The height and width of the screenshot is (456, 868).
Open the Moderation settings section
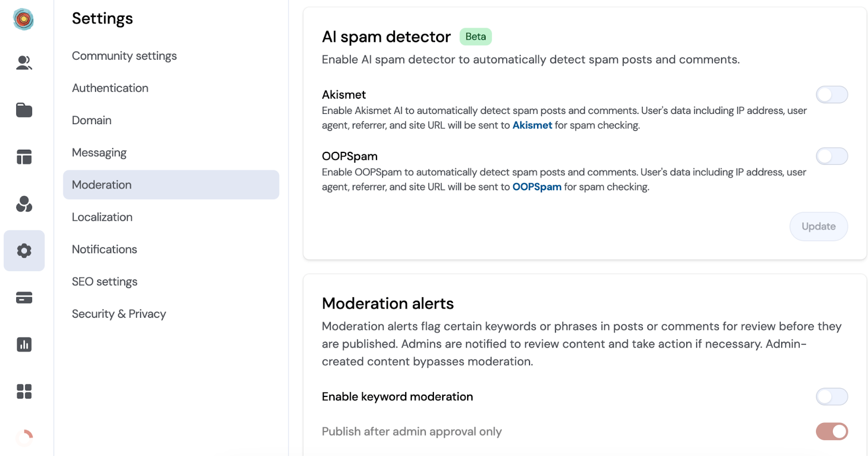101,184
